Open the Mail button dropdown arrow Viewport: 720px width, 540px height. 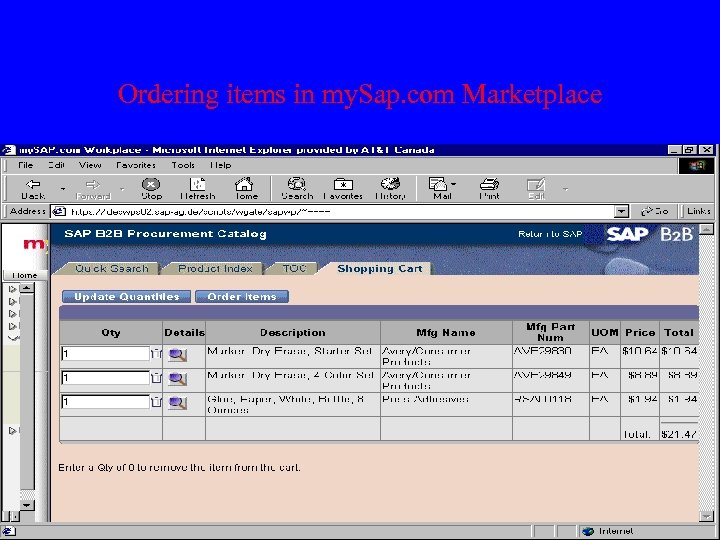453,184
